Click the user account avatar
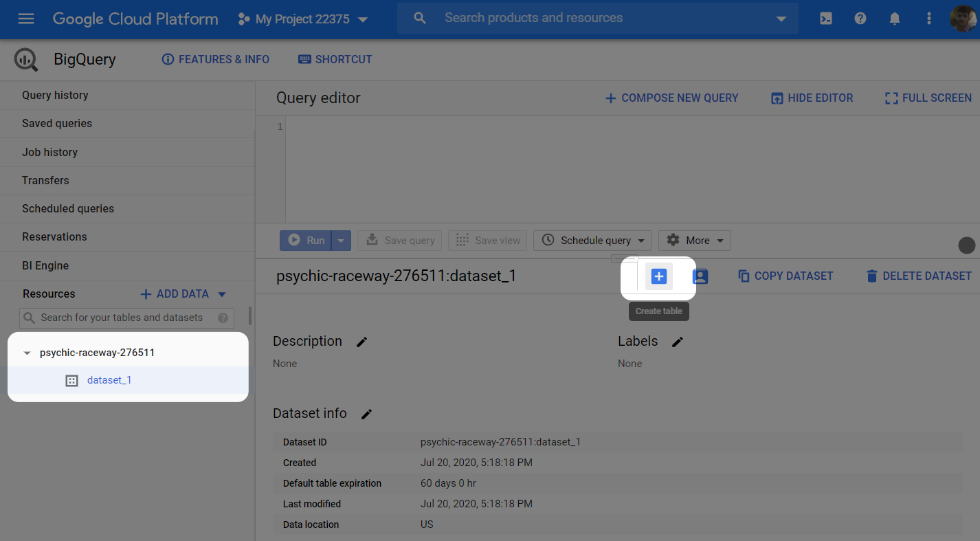The height and width of the screenshot is (541, 980). (964, 19)
